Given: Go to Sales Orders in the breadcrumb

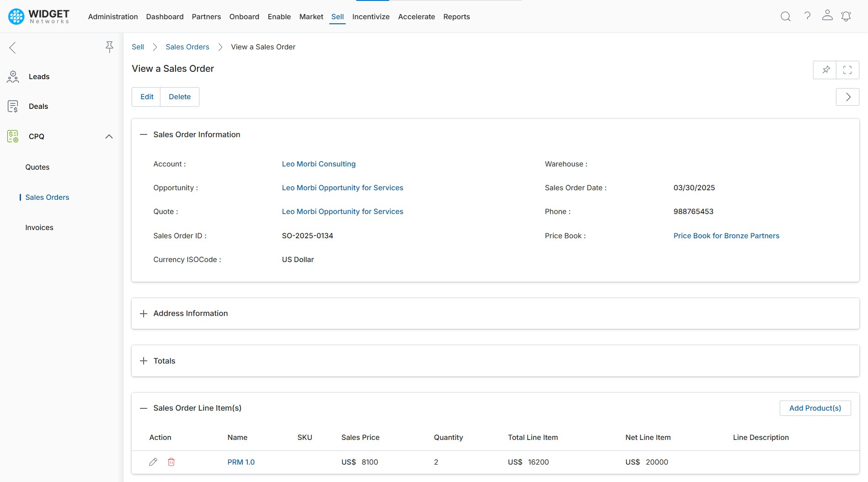Looking at the screenshot, I should 187,47.
